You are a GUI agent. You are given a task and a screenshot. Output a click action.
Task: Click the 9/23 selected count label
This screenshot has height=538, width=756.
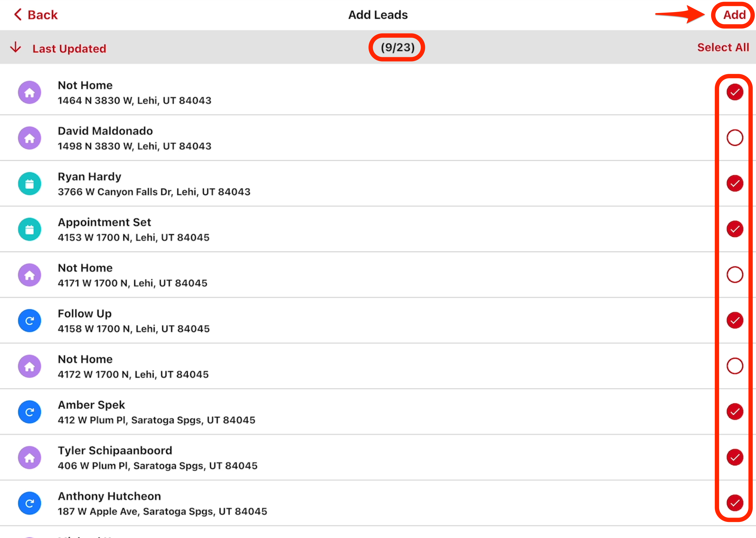[x=397, y=47]
